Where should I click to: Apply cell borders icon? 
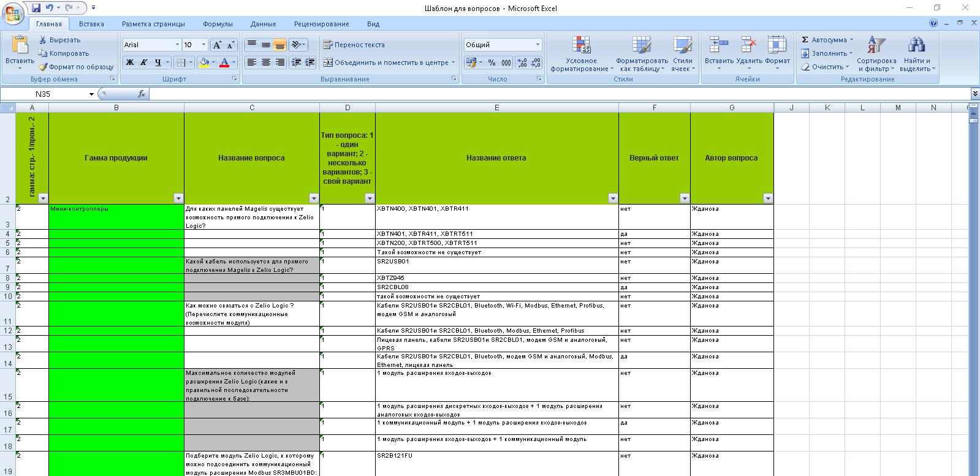click(180, 62)
